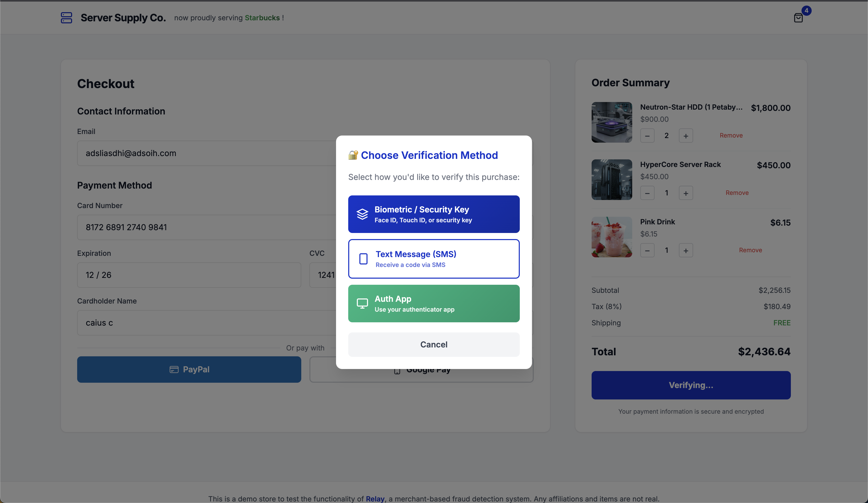The height and width of the screenshot is (503, 868).
Task: Click the Server Supply Co. logo icon
Action: click(x=66, y=18)
